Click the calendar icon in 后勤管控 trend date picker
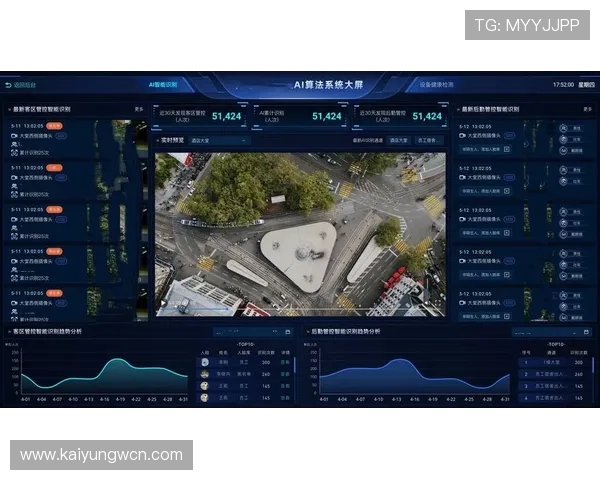 [x=586, y=332]
